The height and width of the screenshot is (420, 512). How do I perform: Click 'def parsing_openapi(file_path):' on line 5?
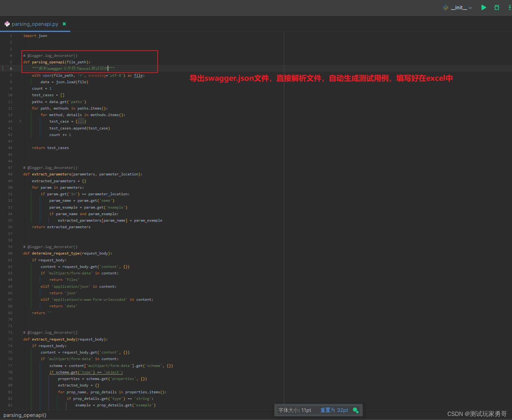pos(57,62)
